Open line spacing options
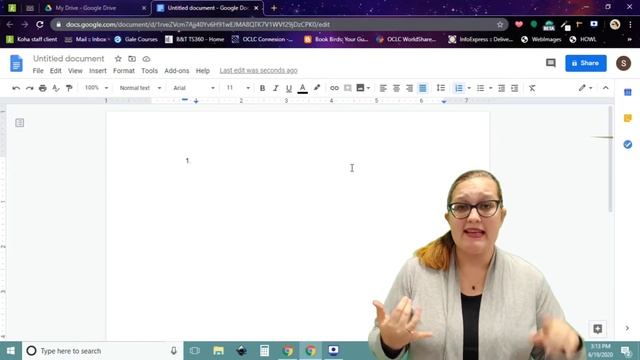640x360 pixels. coord(441,88)
